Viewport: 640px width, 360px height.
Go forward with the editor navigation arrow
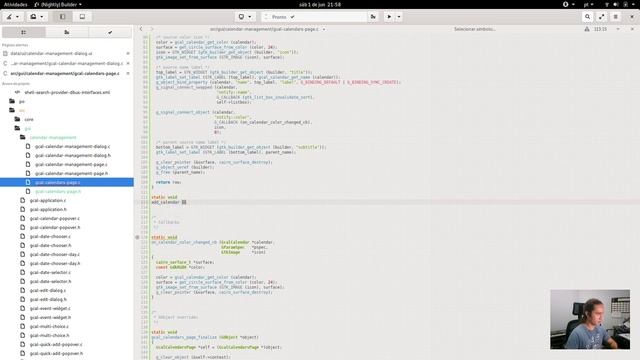pos(152,29)
